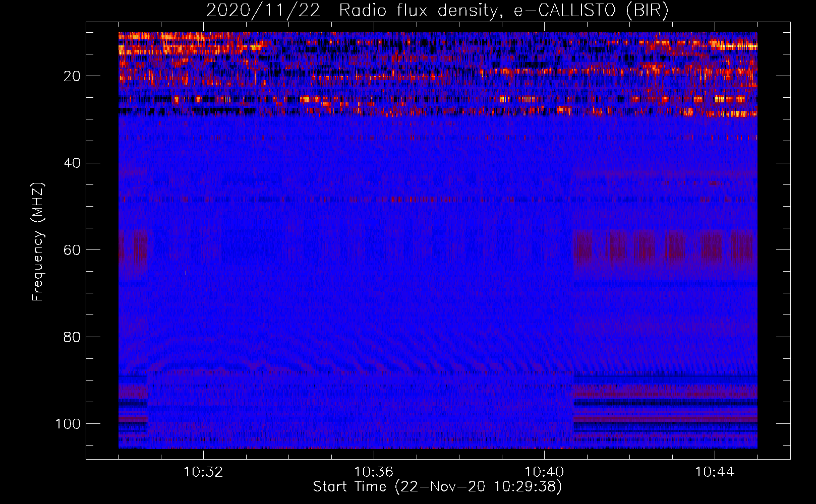Viewport: 816px width, 504px height.
Task: Click the '40' frequency tick label
Action: [72, 163]
